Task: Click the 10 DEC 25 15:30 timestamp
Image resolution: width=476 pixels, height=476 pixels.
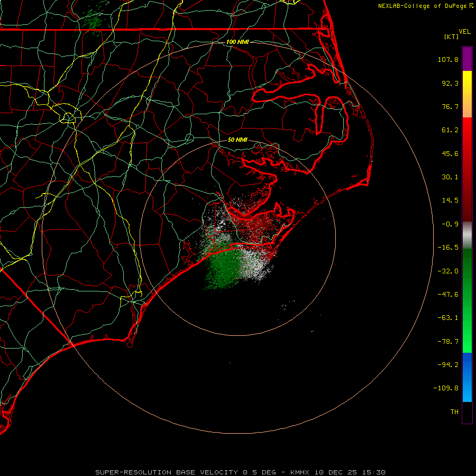Action: 350,472
